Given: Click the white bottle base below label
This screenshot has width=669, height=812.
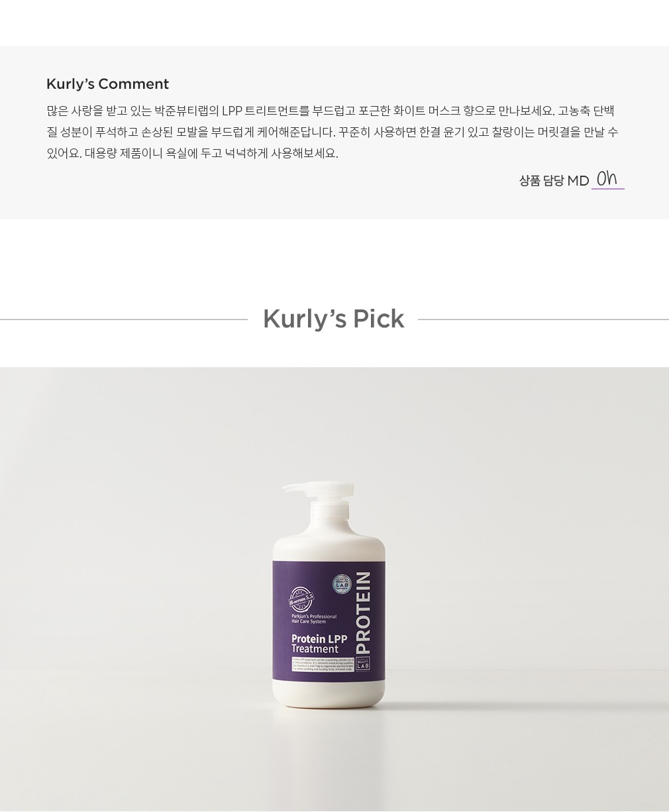Looking at the screenshot, I should pyautogui.click(x=329, y=694).
